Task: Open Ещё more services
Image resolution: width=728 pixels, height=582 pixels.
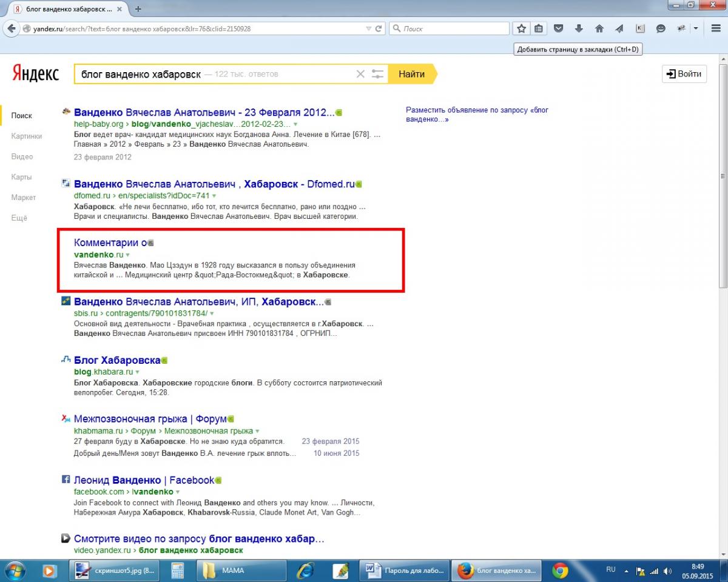Action: click(19, 218)
